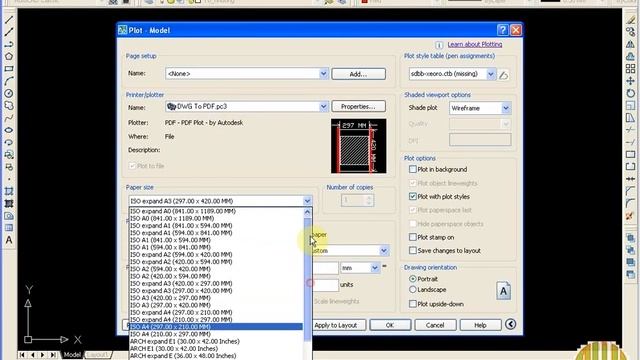The image size is (640, 360).
Task: Click the paper size list scroll-up arrow
Action: (307, 212)
